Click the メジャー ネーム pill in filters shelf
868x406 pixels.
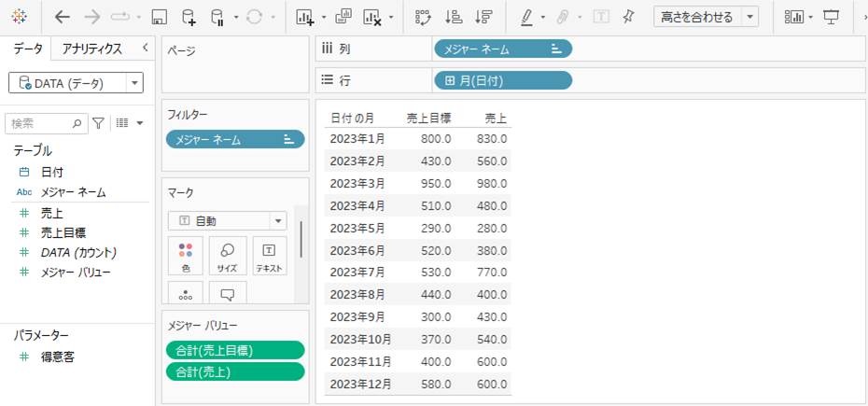[235, 140]
